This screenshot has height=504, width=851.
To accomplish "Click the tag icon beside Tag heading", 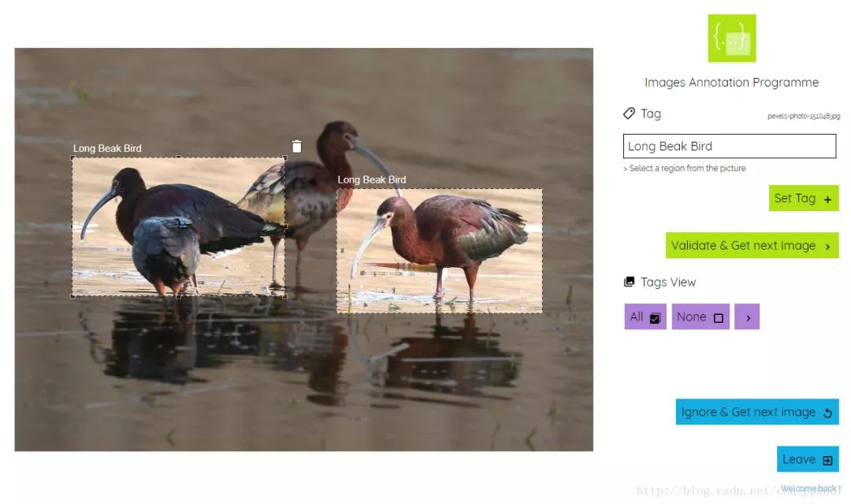I will click(x=629, y=113).
